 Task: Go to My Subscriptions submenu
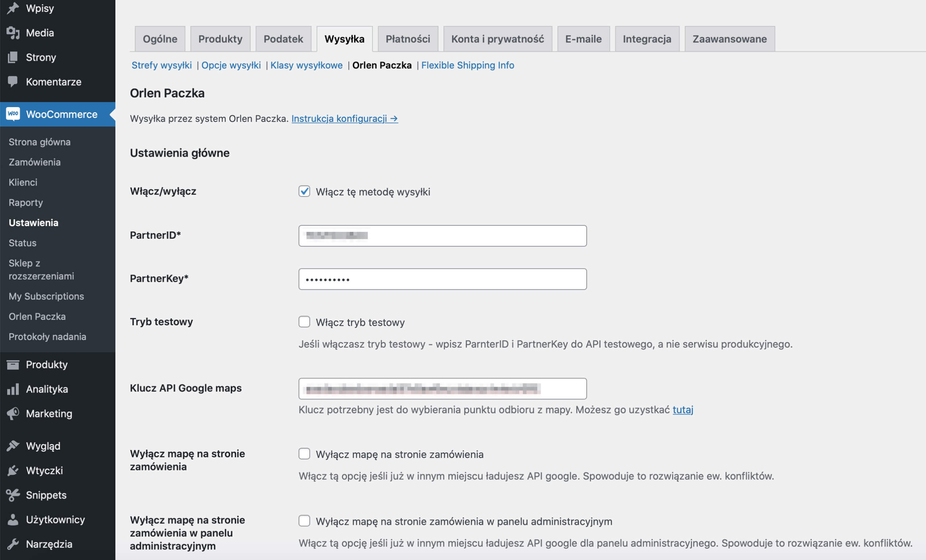pos(46,296)
